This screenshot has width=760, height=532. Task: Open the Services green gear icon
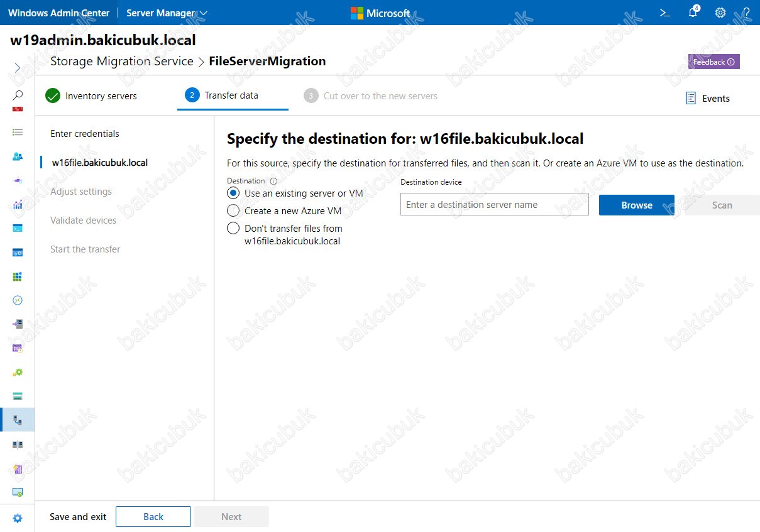[18, 372]
